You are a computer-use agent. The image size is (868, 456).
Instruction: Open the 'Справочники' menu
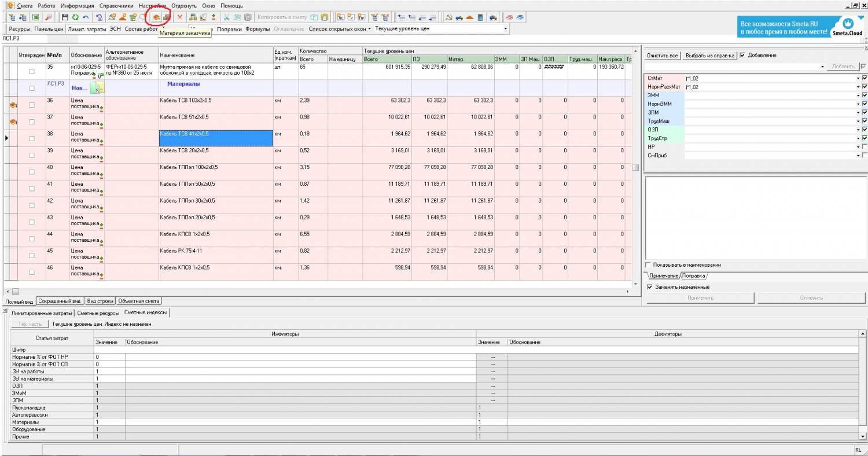pos(117,5)
